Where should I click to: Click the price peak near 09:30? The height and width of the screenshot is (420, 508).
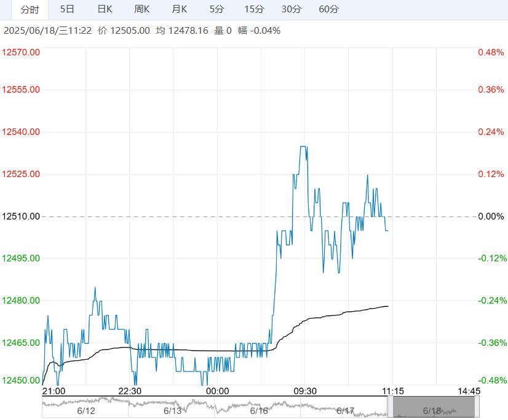(303, 147)
